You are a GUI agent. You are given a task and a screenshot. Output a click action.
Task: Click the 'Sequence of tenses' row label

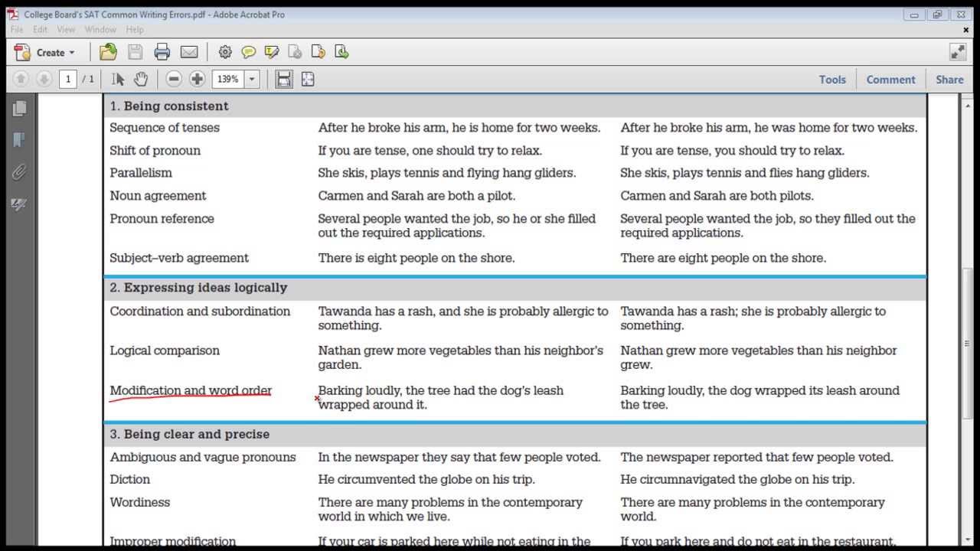point(165,128)
